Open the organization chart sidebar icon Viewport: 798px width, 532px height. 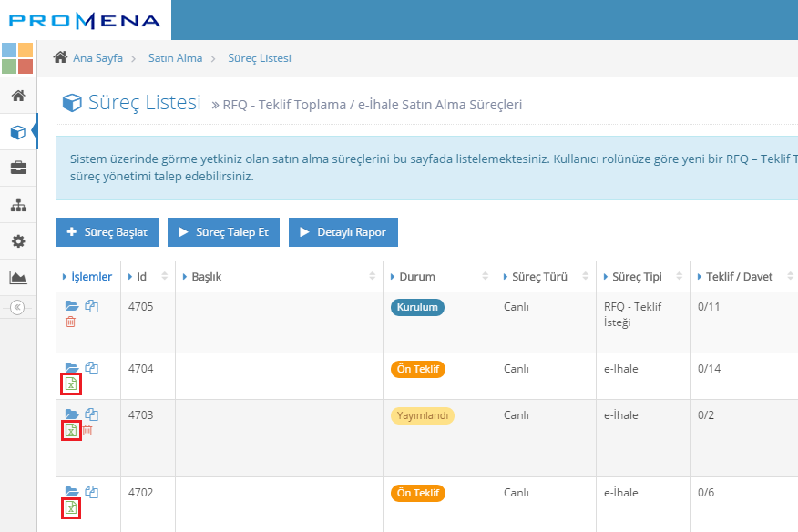18,205
